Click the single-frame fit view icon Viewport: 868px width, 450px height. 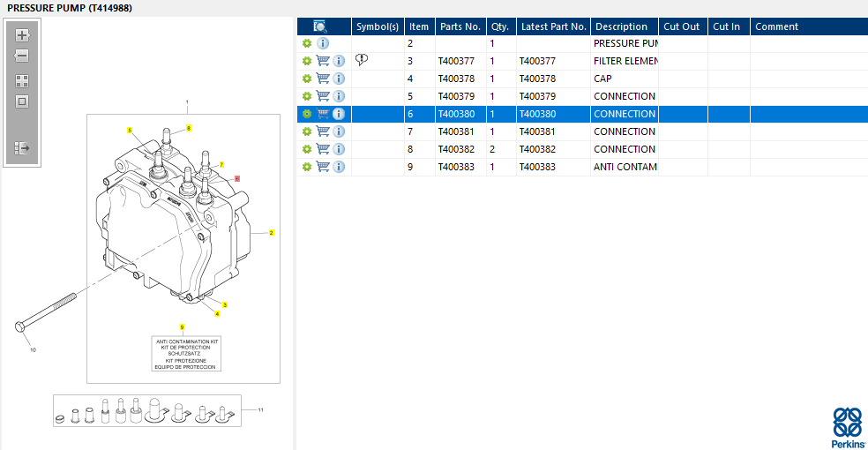[21, 101]
